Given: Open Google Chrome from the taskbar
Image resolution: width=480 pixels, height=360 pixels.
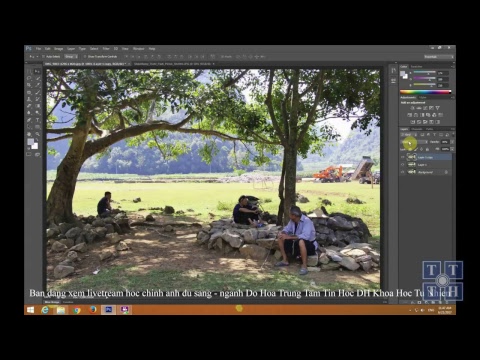Looking at the screenshot, I should click(x=77, y=310).
